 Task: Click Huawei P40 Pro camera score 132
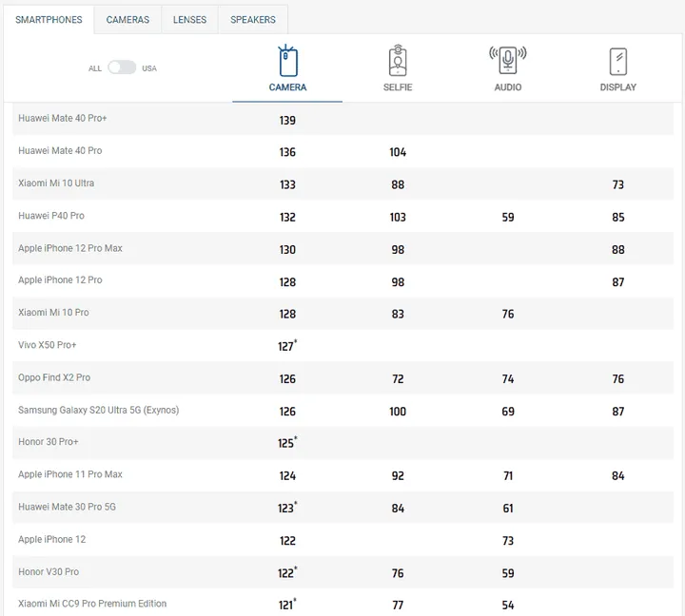287,218
